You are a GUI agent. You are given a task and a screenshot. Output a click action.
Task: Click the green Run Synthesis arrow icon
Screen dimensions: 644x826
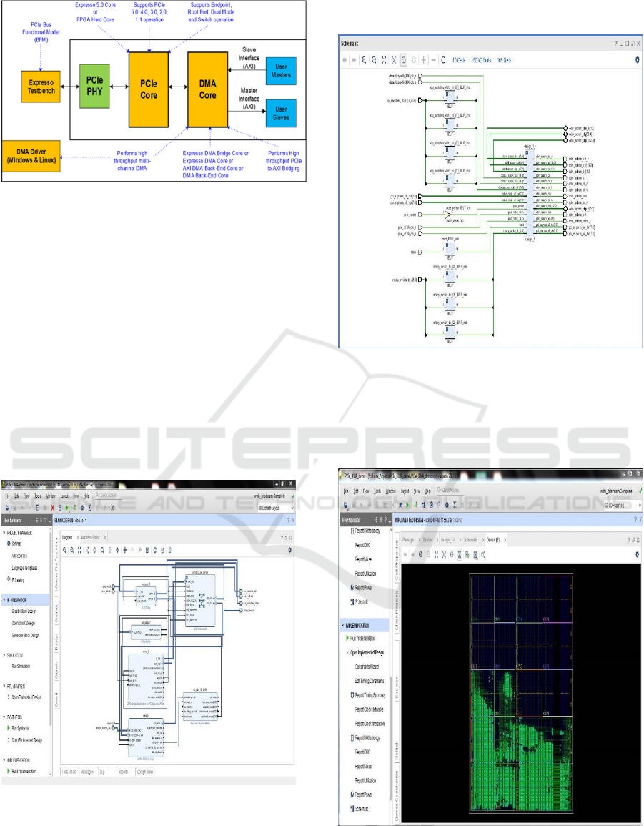click(x=8, y=727)
